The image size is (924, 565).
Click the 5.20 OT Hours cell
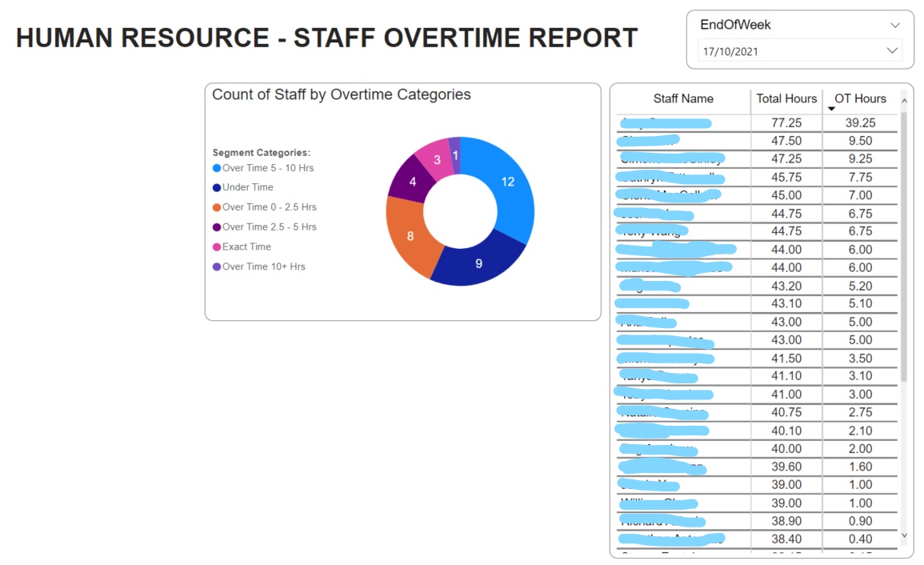[x=860, y=286]
